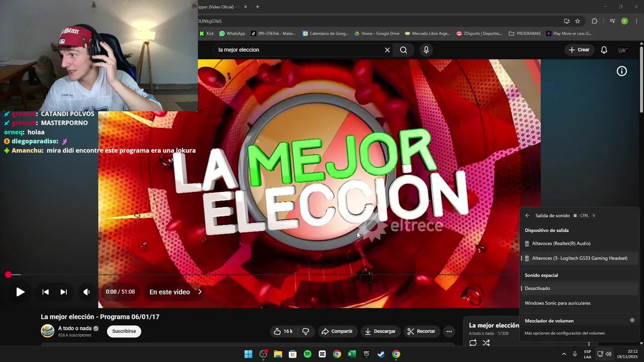
Task: Open TikTok bookmark
Action: [x=273, y=34]
